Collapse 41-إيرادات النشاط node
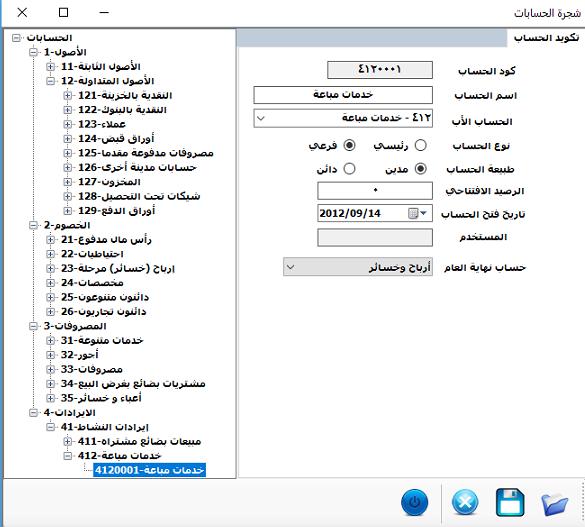Image resolution: width=585 pixels, height=527 pixels. (50, 427)
